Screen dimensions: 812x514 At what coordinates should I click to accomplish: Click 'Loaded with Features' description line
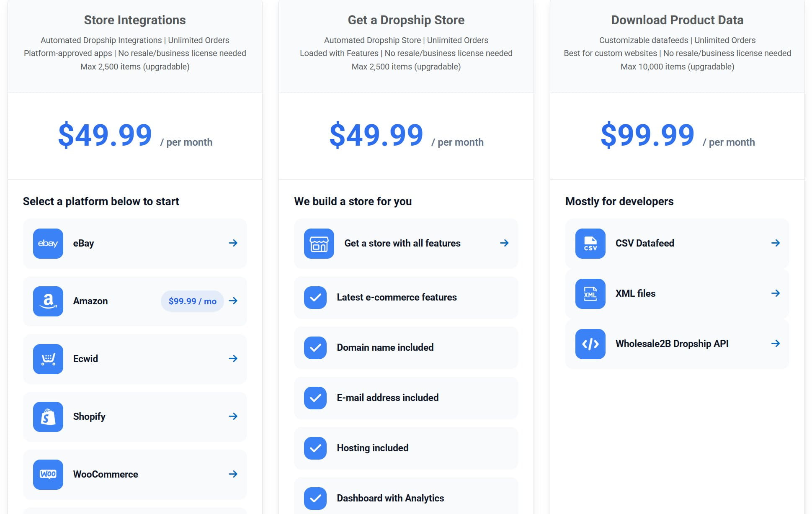pos(406,53)
